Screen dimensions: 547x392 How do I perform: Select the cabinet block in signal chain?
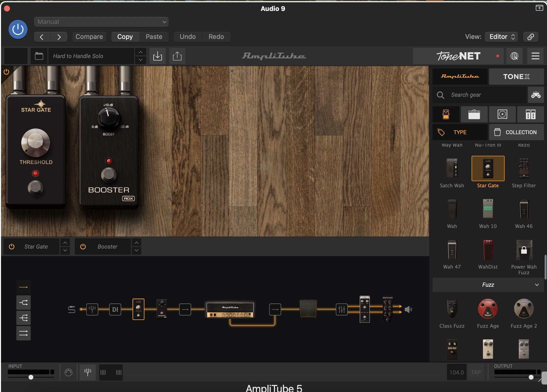click(x=308, y=309)
